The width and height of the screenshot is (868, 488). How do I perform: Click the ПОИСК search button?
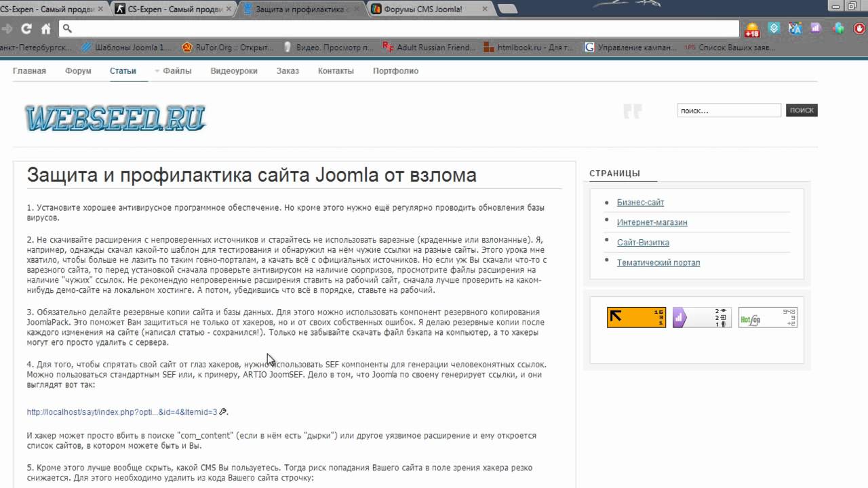coord(802,110)
